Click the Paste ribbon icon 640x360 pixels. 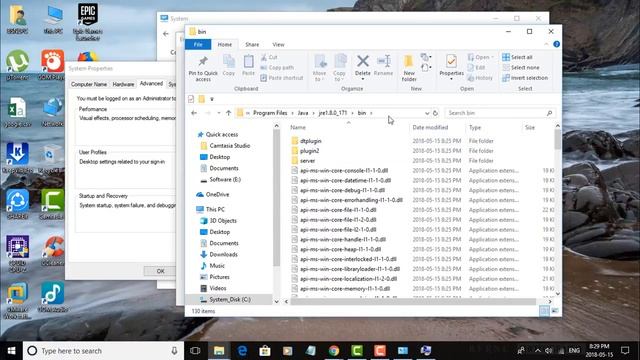[x=248, y=61]
